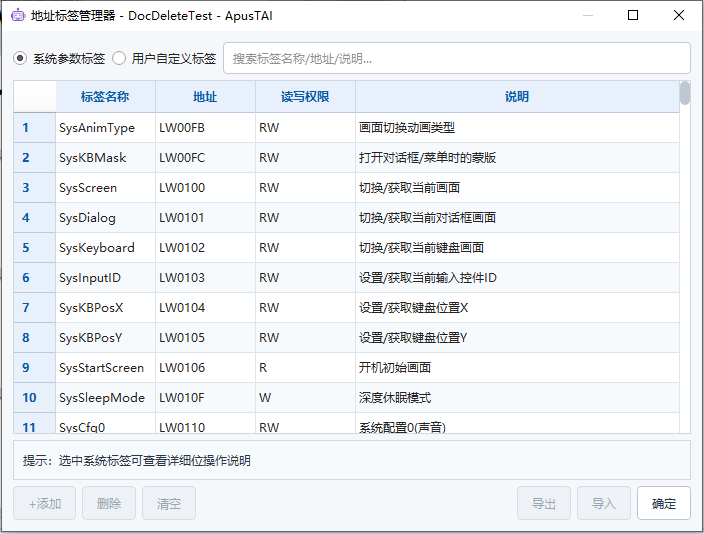Click the LW0101 address cell
This screenshot has width=704, height=534.
coord(206,218)
